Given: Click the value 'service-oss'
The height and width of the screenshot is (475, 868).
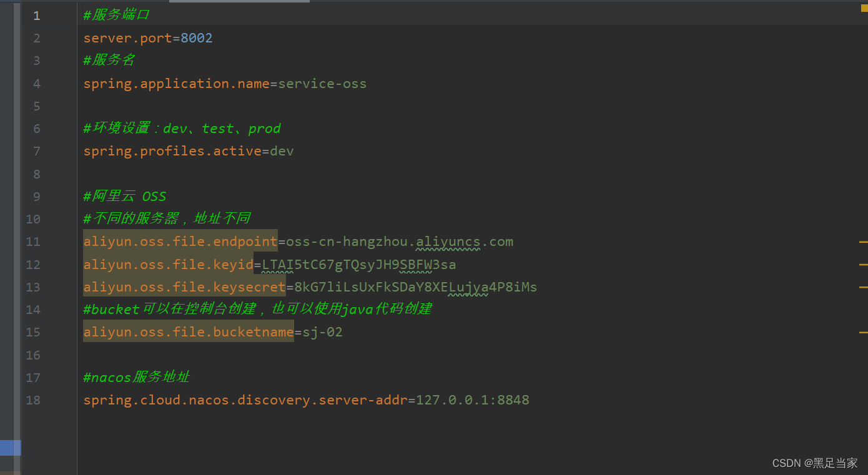Looking at the screenshot, I should [322, 84].
